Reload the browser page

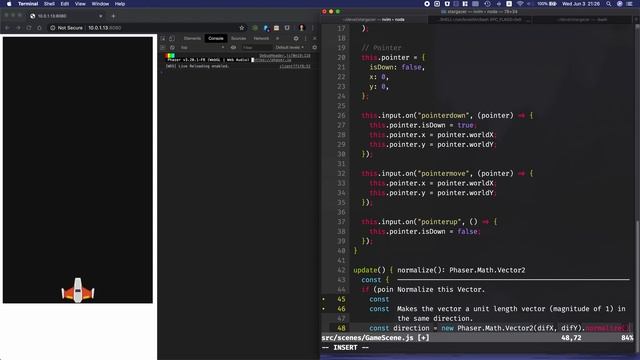click(x=29, y=28)
